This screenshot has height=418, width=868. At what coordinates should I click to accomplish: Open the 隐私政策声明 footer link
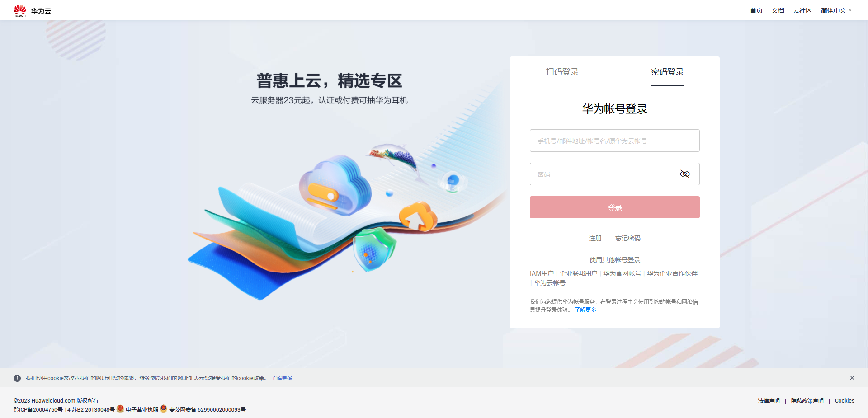pyautogui.click(x=807, y=401)
